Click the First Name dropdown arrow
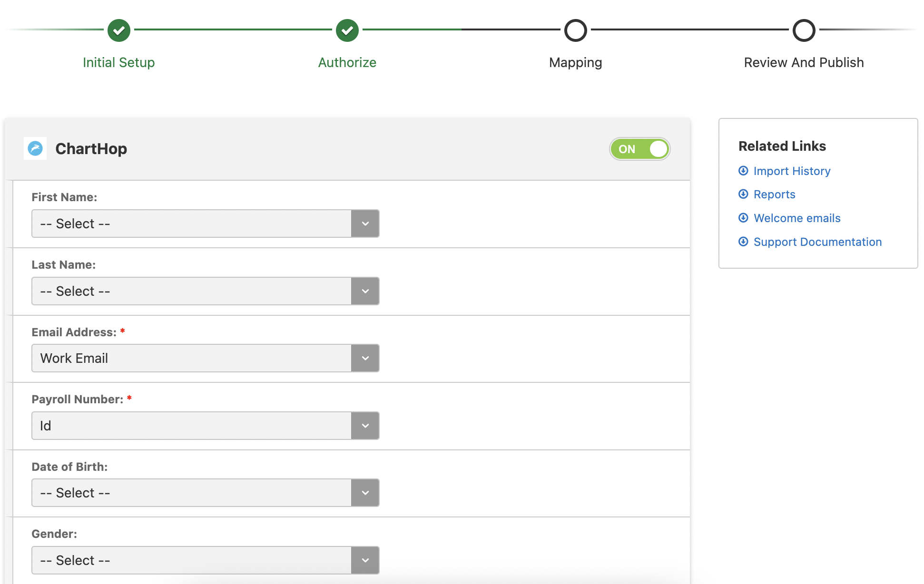 (x=365, y=224)
